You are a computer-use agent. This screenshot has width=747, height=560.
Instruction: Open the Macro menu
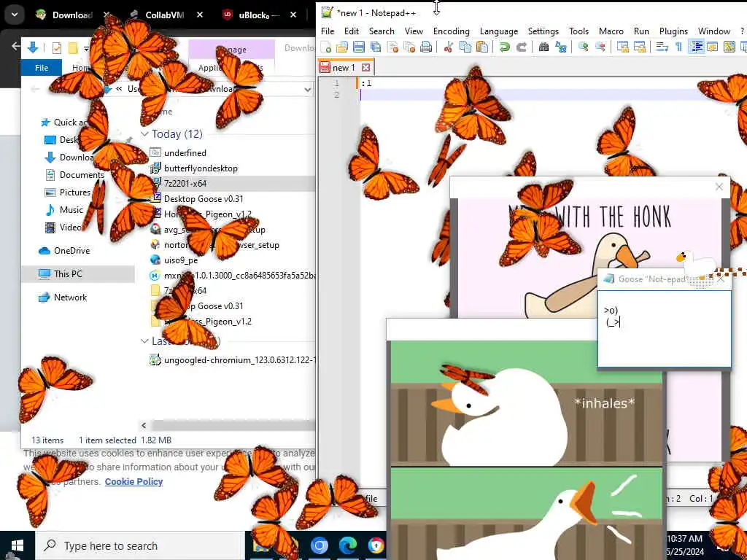[611, 31]
